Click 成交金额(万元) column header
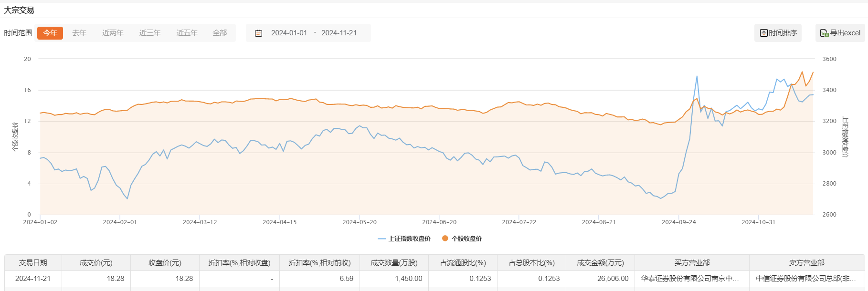 click(600, 263)
